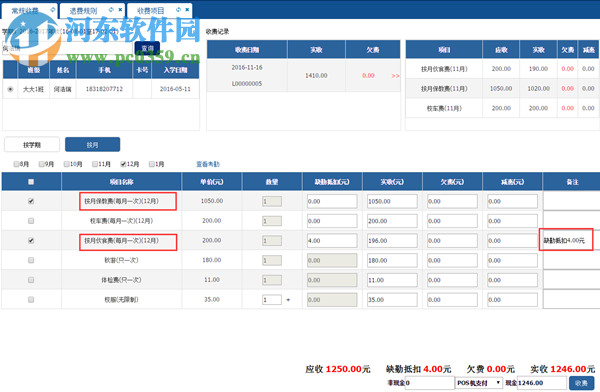Refresh the 常规收费 tab via its icon
Viewport: 600px width, 392px height.
53,10
